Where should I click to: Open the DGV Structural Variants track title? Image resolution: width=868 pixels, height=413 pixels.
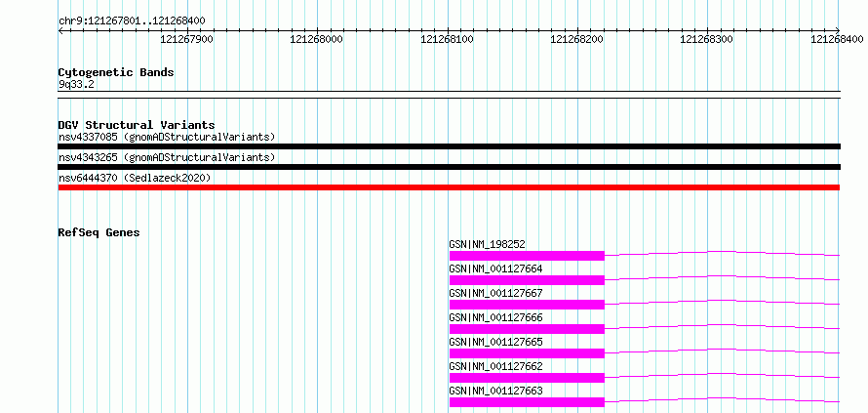(137, 125)
